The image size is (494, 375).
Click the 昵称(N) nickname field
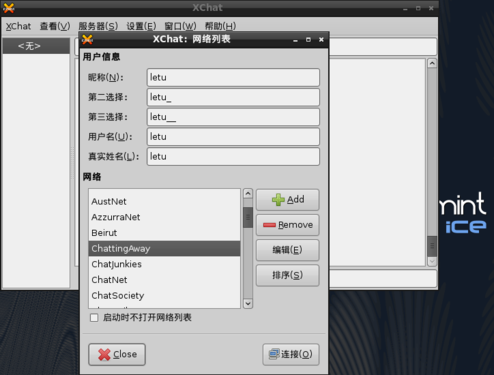pos(233,77)
